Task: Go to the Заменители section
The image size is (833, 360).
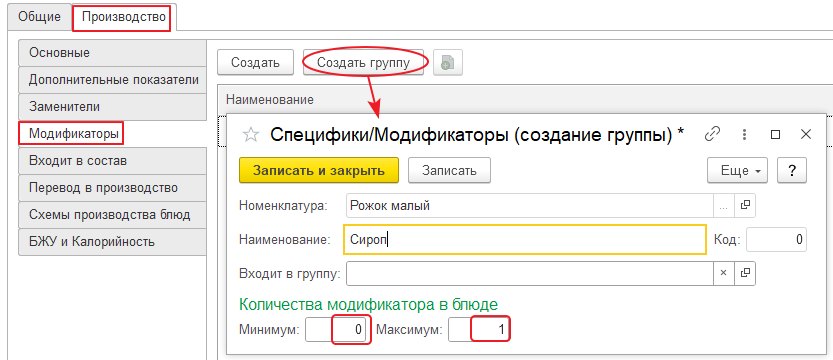Action: click(112, 107)
